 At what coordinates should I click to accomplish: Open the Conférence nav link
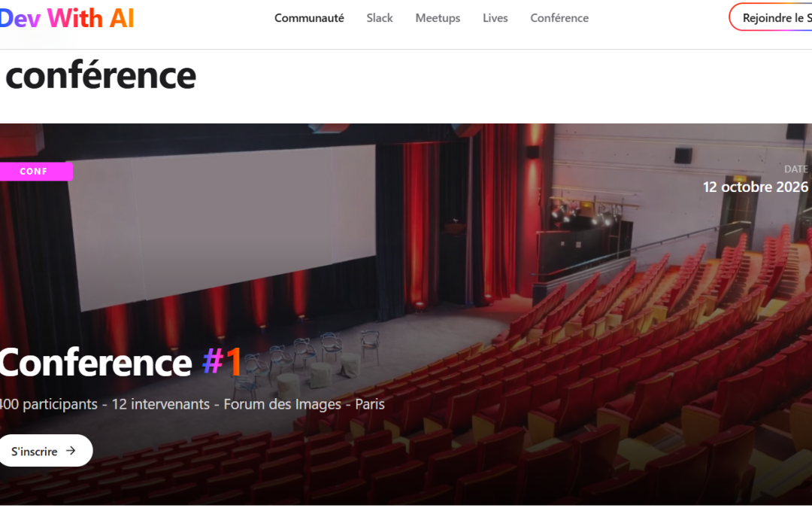[x=559, y=18]
